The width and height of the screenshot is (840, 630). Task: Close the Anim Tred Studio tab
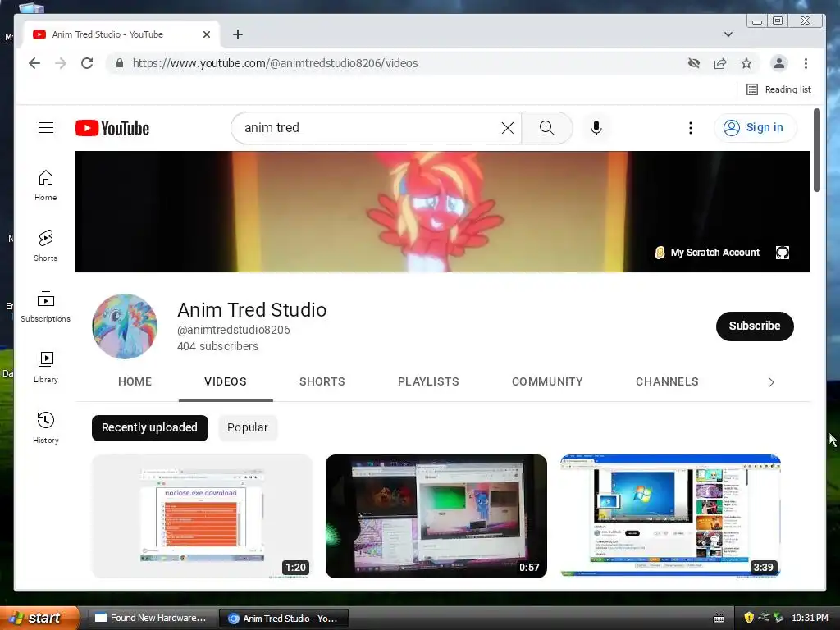coord(207,34)
